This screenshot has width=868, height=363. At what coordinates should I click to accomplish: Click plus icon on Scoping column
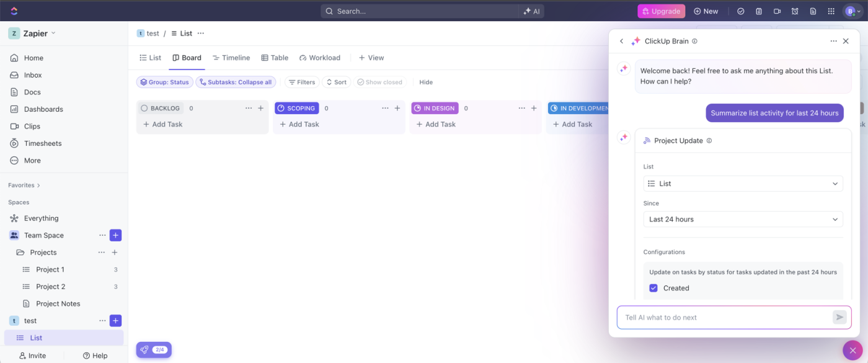[x=397, y=108]
